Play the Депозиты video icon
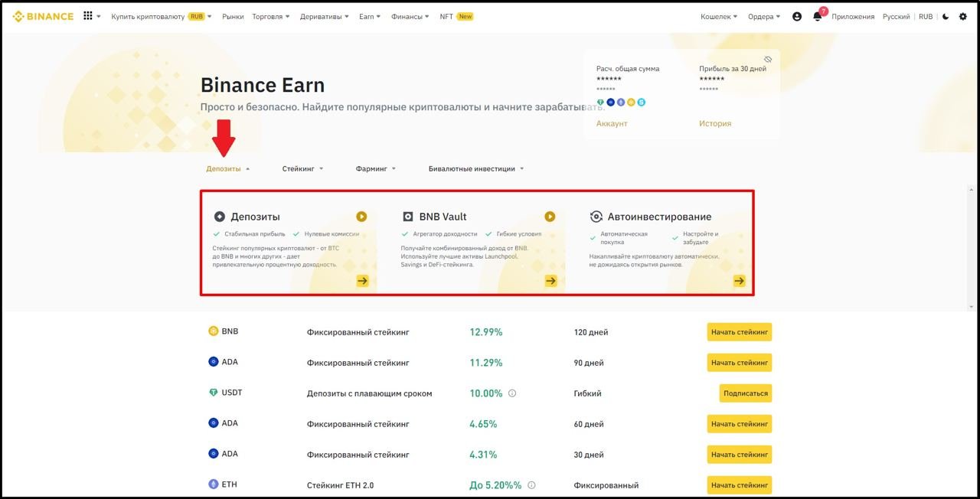Screen dimensions: 980x499 pyautogui.click(x=361, y=217)
